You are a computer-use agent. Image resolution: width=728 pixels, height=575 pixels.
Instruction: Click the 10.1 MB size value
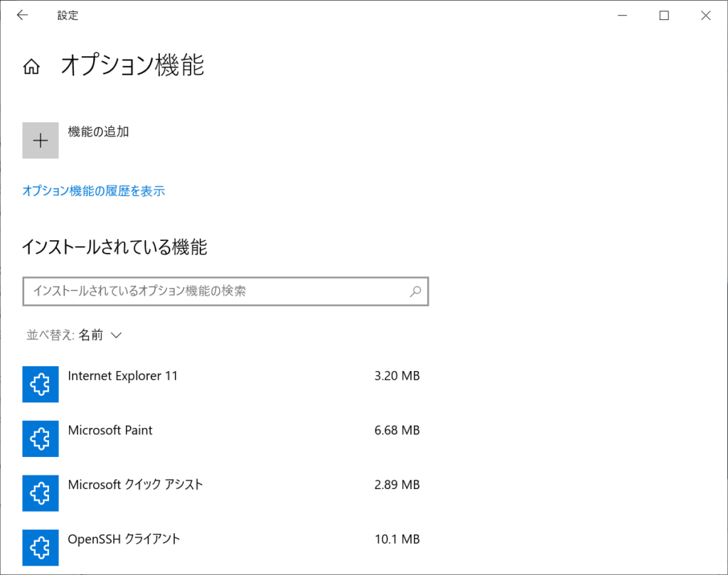397,539
